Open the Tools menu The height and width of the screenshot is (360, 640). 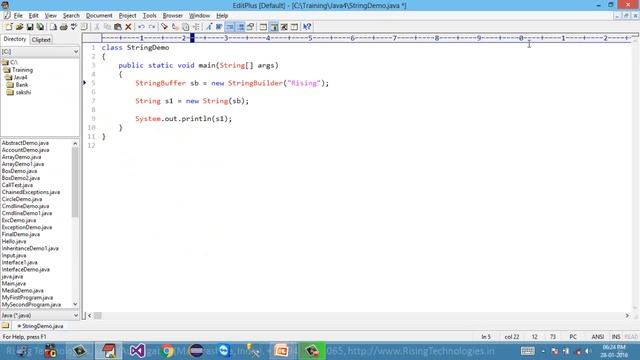[x=149, y=16]
